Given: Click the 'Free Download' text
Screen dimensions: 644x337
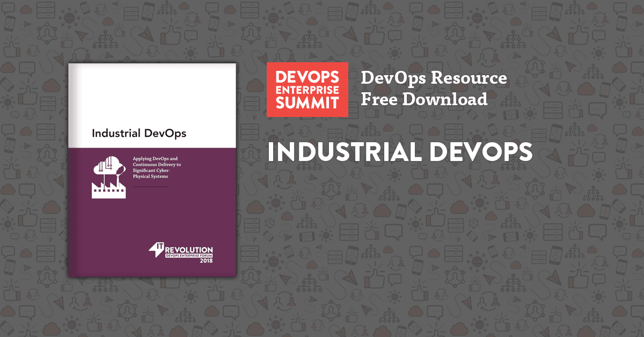Looking at the screenshot, I should point(424,99).
